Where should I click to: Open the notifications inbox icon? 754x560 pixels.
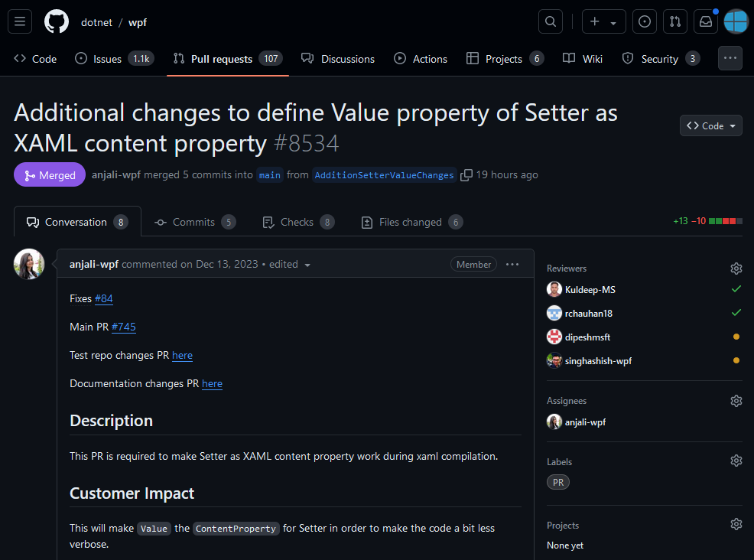point(705,21)
